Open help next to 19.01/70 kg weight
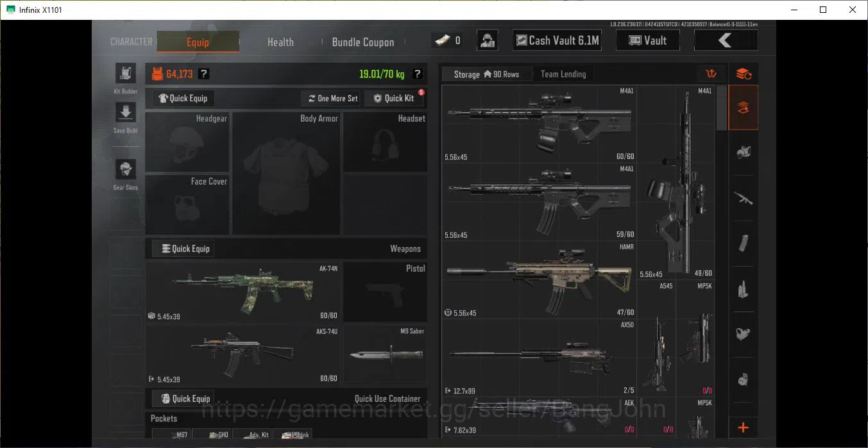Viewport: 868px width, 448px height. point(418,74)
